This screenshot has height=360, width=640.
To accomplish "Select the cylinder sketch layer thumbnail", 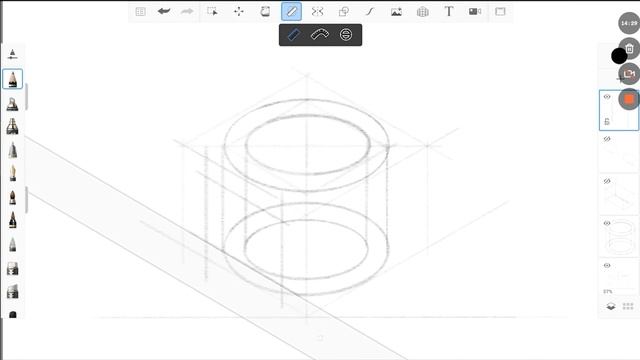I will (x=619, y=237).
